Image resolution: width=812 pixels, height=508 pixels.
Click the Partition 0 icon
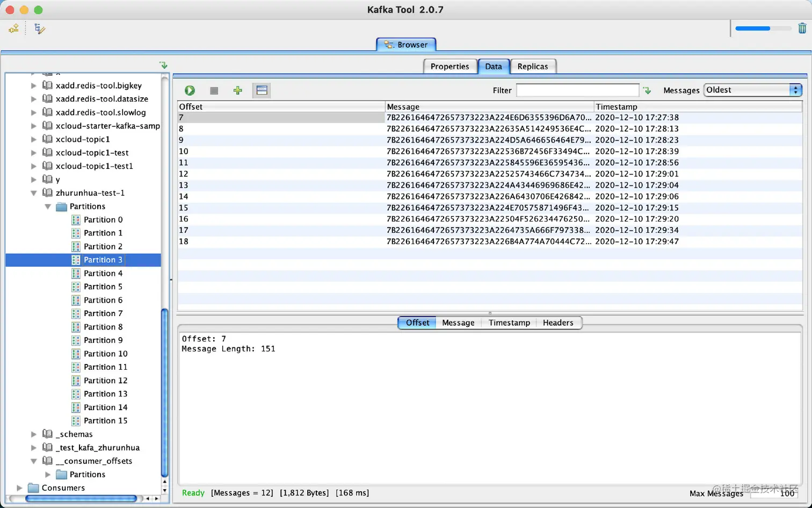[x=76, y=219]
